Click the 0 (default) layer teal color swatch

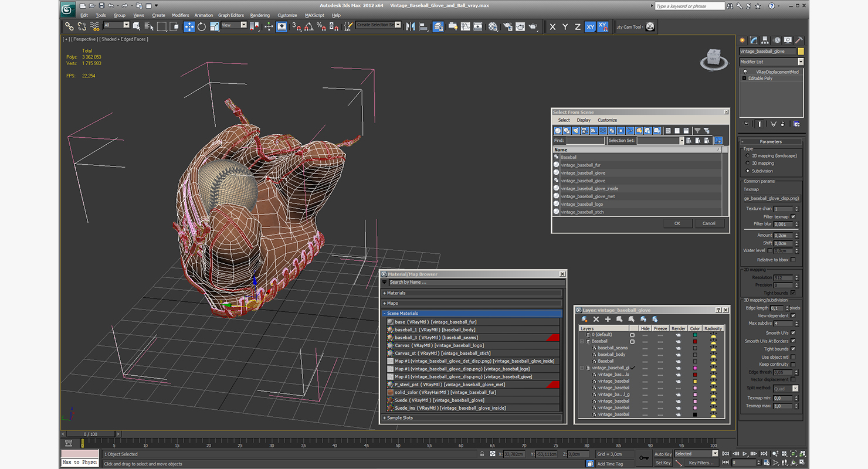(695, 335)
